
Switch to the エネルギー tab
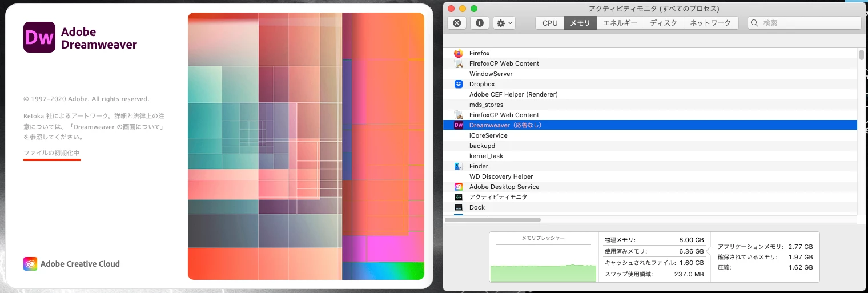(x=621, y=23)
